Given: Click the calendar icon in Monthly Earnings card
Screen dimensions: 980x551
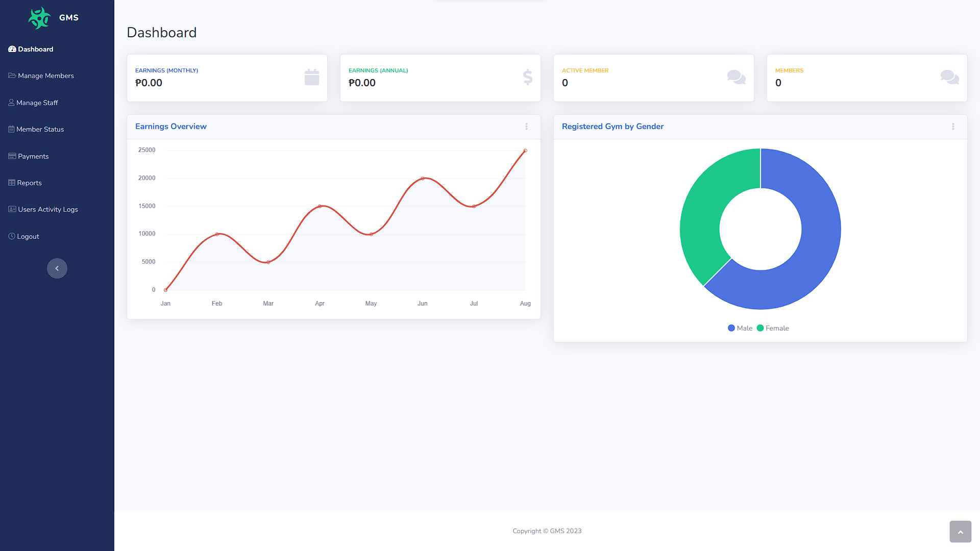Looking at the screenshot, I should [x=312, y=78].
